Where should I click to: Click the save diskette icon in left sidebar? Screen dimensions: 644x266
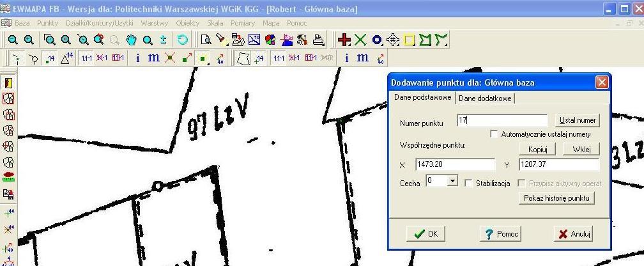[8, 194]
